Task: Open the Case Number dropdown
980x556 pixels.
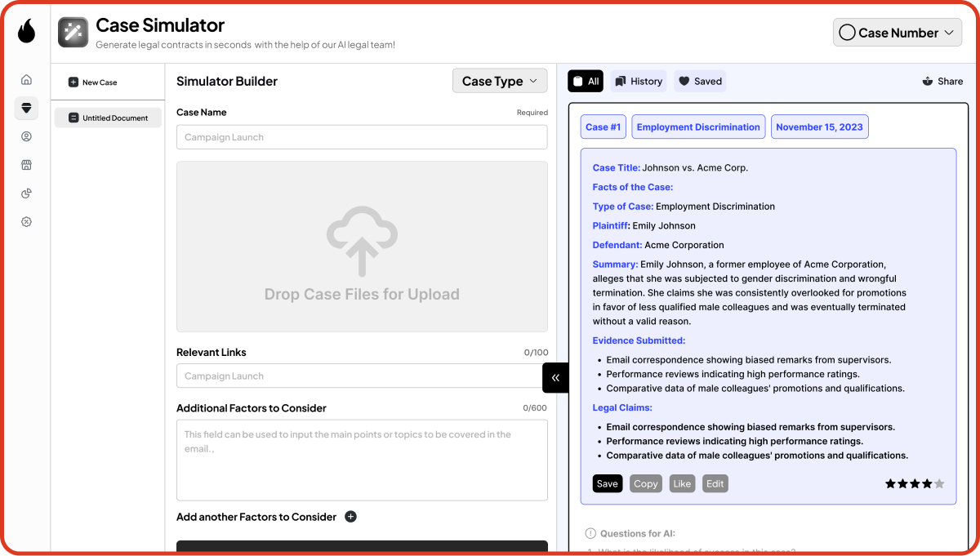Action: (x=898, y=33)
